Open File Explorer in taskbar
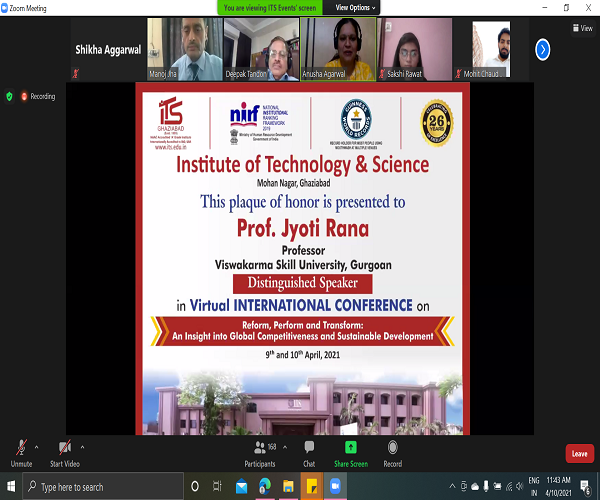 [288, 487]
